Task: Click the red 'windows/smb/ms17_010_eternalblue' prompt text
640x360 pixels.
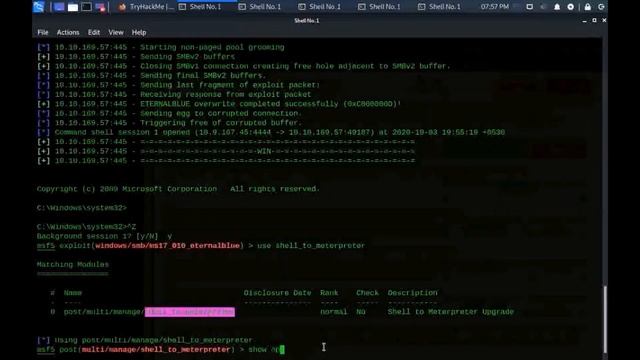Action: point(167,246)
